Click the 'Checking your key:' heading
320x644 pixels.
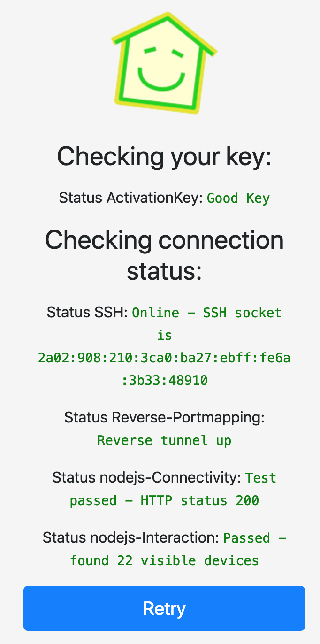coord(164,156)
